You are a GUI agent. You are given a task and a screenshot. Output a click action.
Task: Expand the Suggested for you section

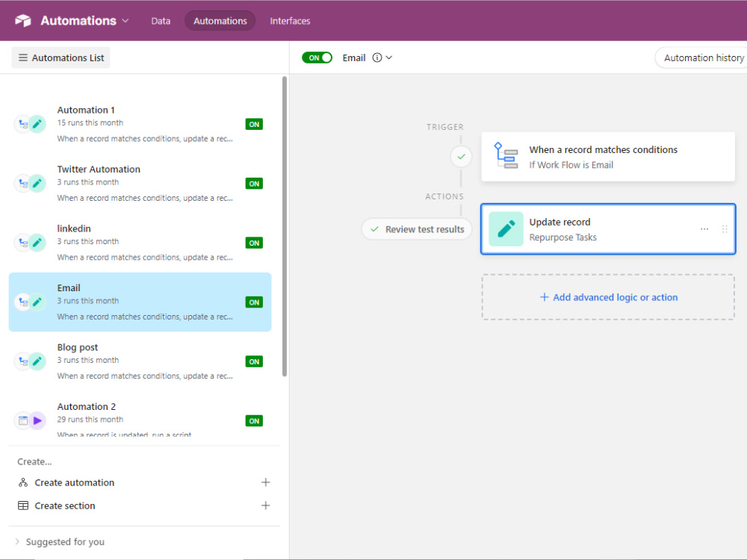coord(60,542)
